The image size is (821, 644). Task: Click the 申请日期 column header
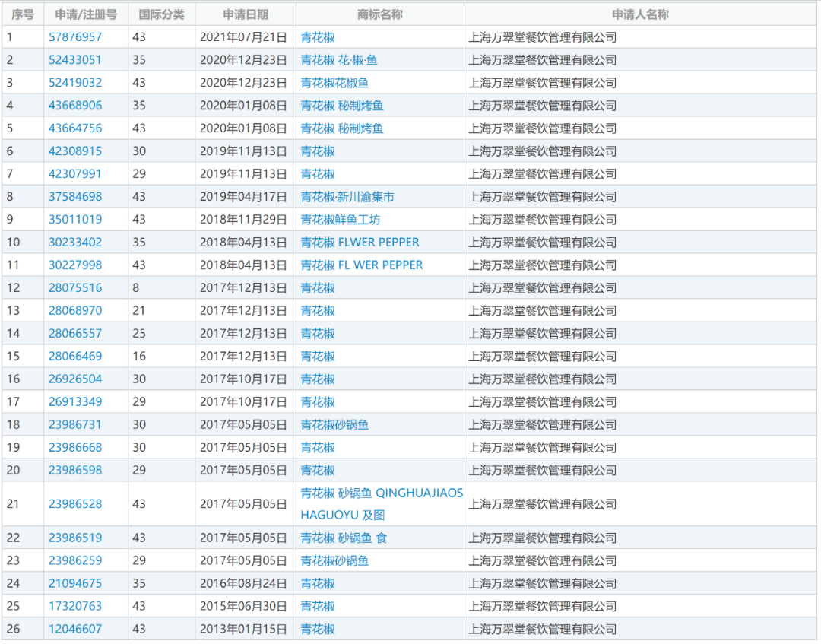pos(246,14)
